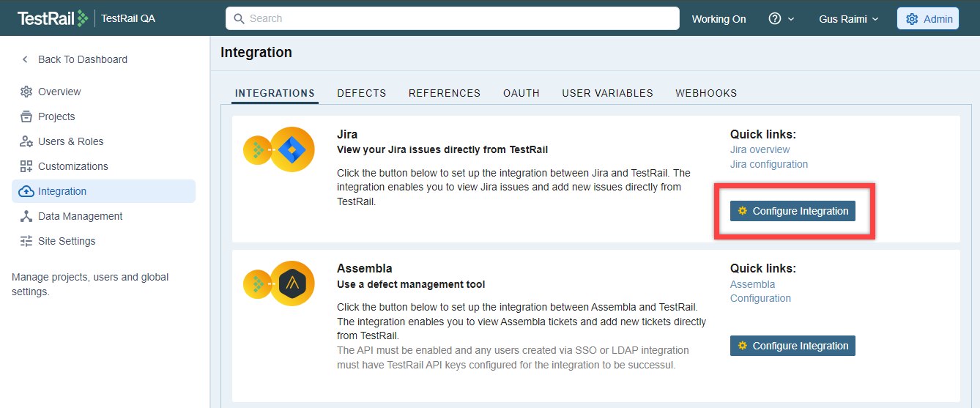Click the Users & Roles icon

(x=26, y=141)
